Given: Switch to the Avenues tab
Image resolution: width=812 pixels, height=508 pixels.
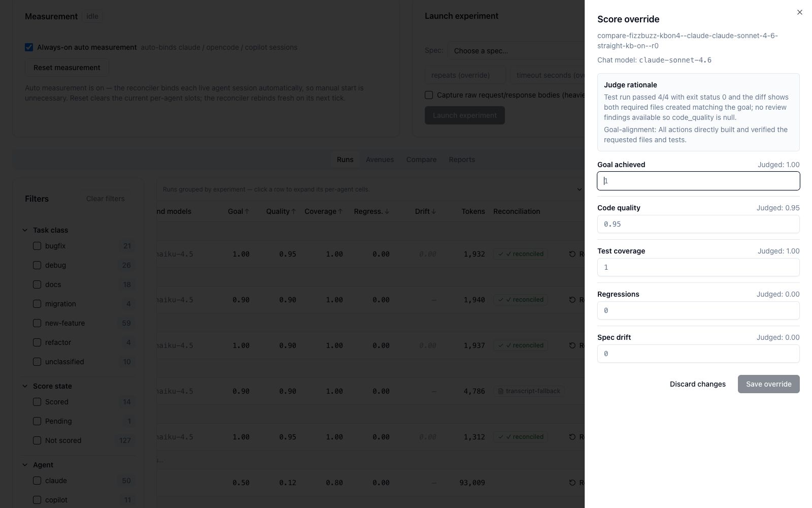Looking at the screenshot, I should [380, 160].
